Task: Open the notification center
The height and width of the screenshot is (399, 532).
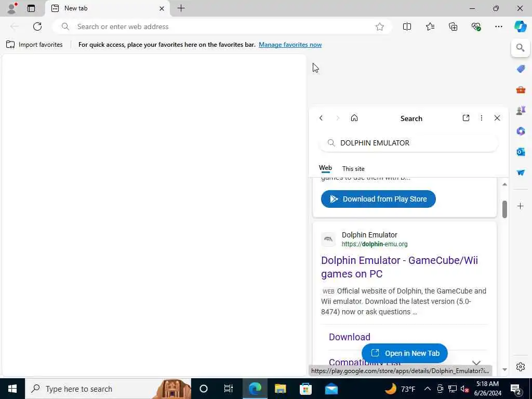Action: (x=516, y=389)
